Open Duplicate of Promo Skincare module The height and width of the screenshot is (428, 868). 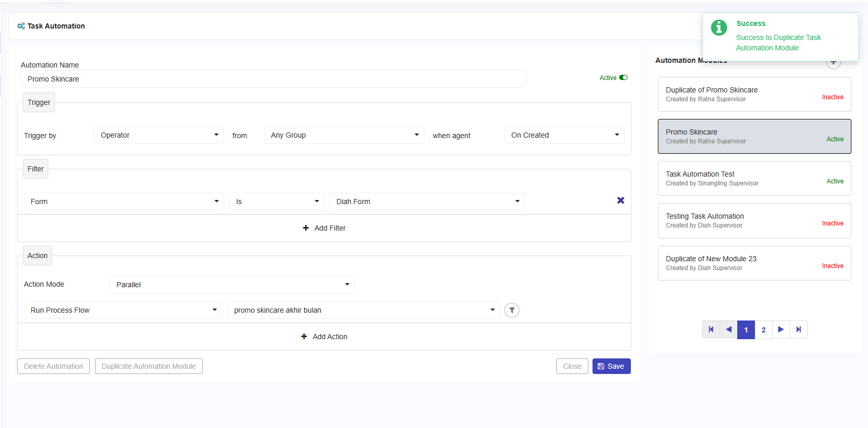point(754,94)
